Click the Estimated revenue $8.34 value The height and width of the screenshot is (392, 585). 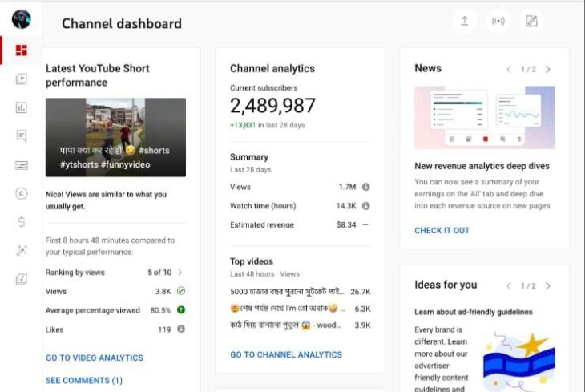point(346,224)
